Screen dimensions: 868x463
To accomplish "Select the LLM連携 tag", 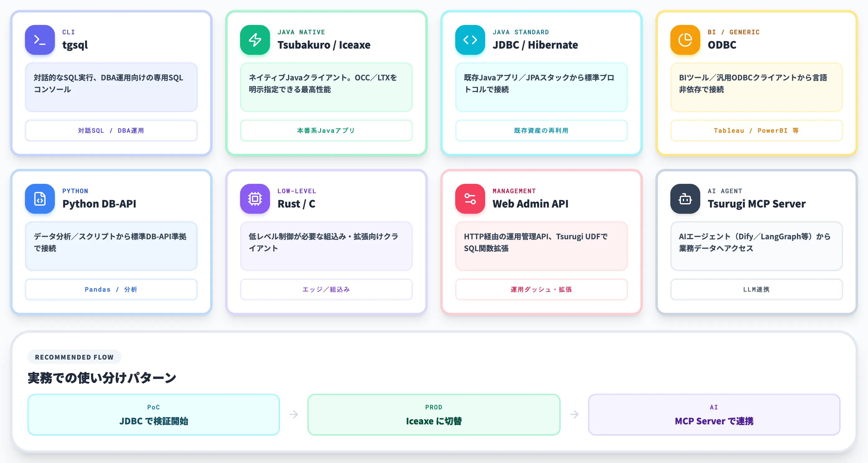I will [x=756, y=289].
